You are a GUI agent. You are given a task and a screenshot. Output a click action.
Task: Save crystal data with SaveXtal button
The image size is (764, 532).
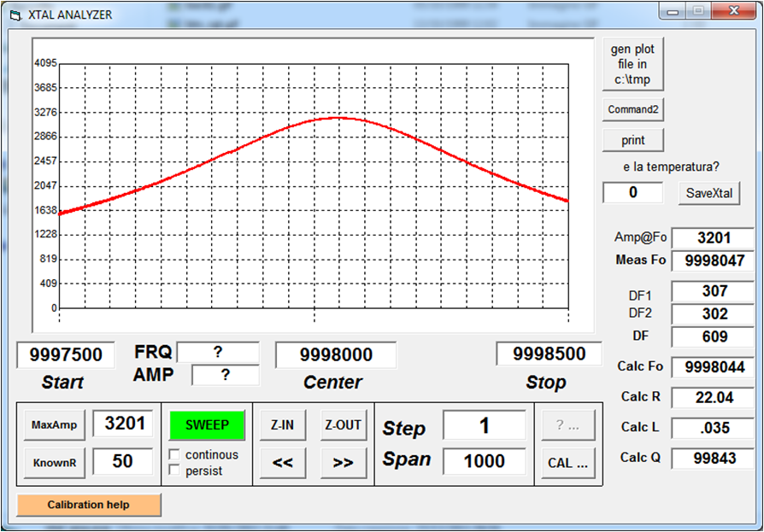(709, 193)
